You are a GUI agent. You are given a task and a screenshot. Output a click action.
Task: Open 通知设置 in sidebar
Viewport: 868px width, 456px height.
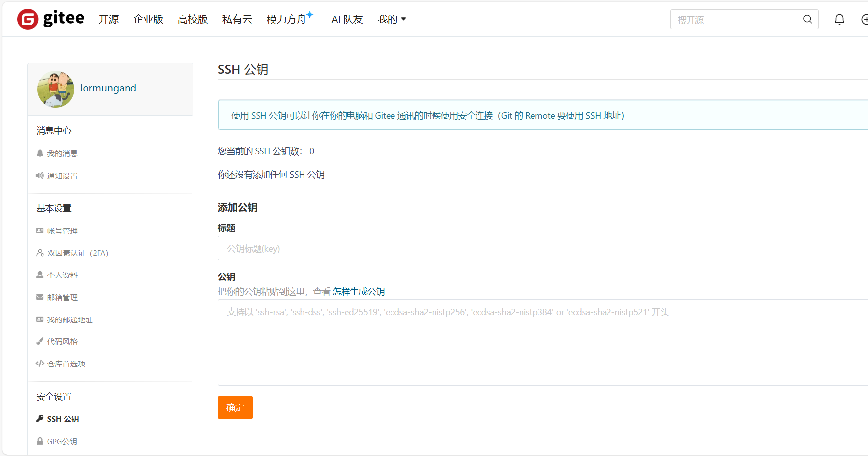tap(62, 176)
